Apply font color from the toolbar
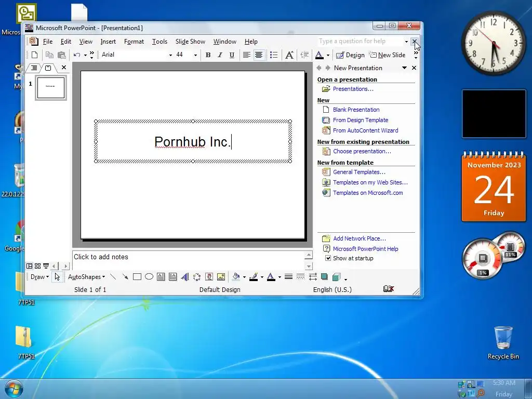The width and height of the screenshot is (532, 399). point(320,55)
